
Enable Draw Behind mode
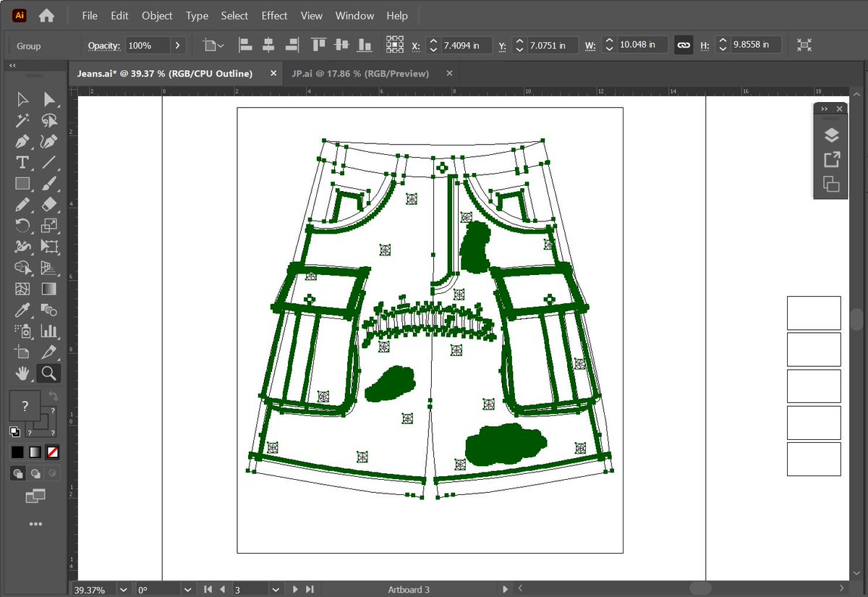coord(35,473)
